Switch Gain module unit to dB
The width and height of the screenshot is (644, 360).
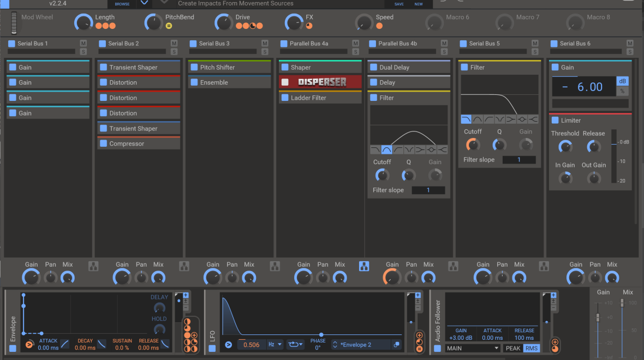622,81
